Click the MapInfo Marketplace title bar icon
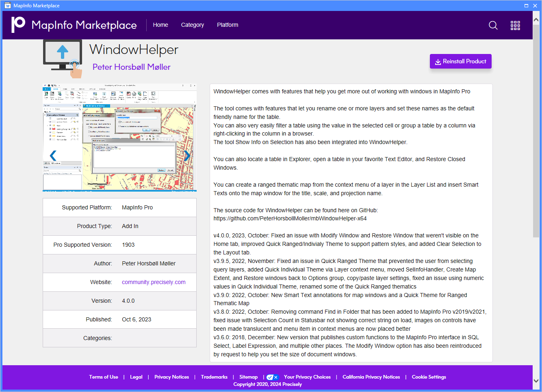Screen dimensions: 542x392 (8, 6)
